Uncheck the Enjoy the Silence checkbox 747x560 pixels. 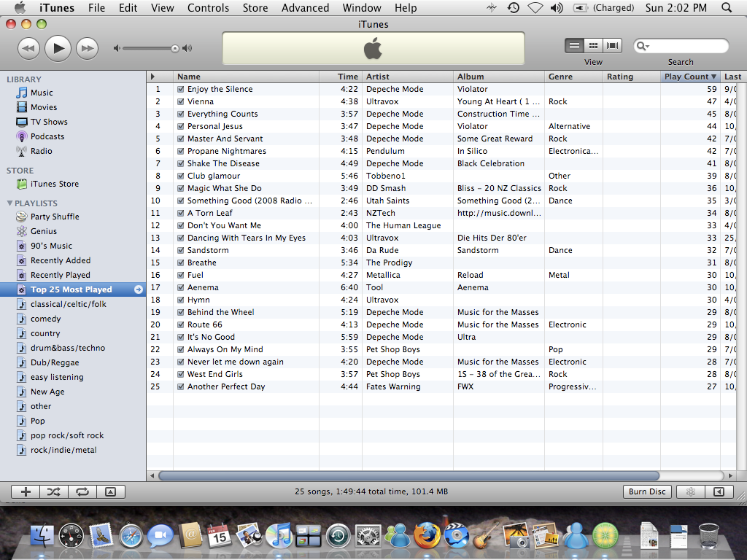tap(181, 89)
